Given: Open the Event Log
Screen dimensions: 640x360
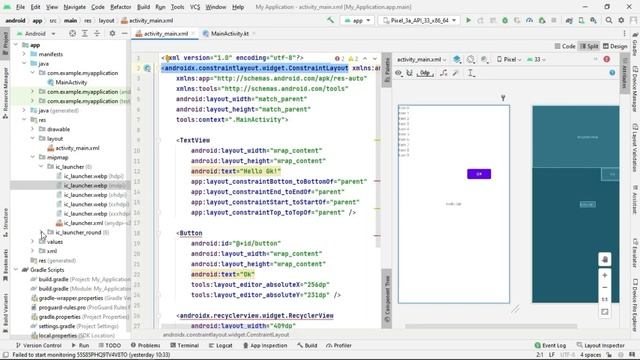Looking at the screenshot, I should 550,345.
